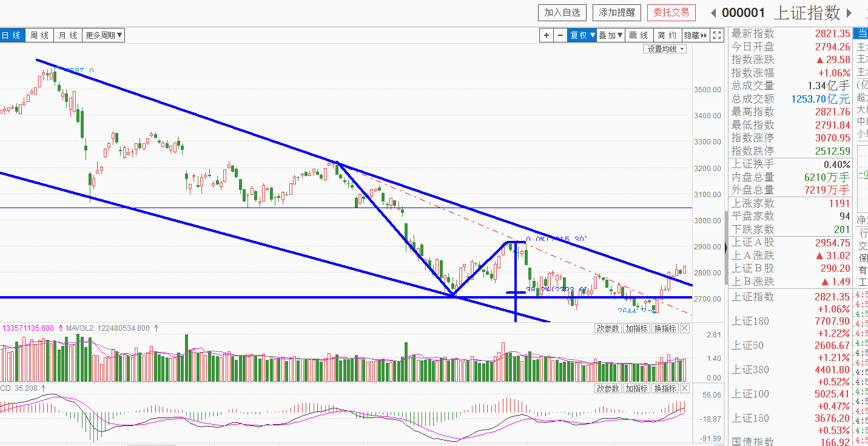The image size is (868, 446).
Task: Click the vertical scrollbar beside quote panel
Action: 727,248
